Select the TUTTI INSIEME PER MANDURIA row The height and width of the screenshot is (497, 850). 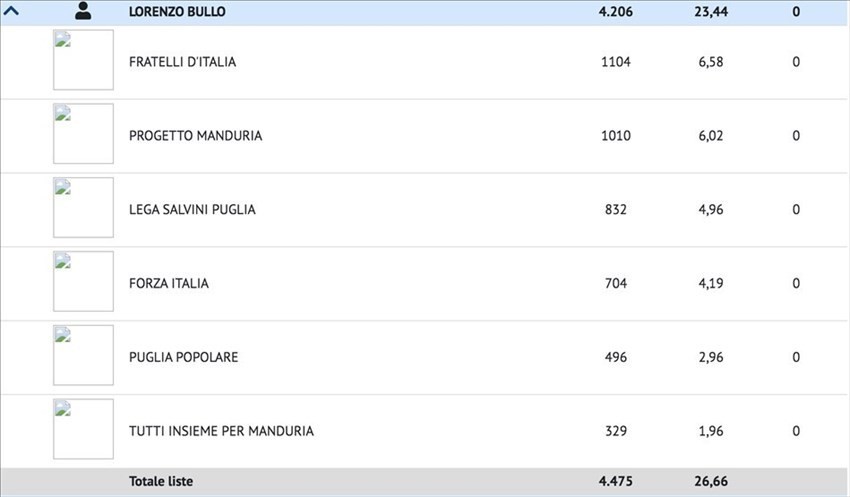pyautogui.click(x=425, y=431)
